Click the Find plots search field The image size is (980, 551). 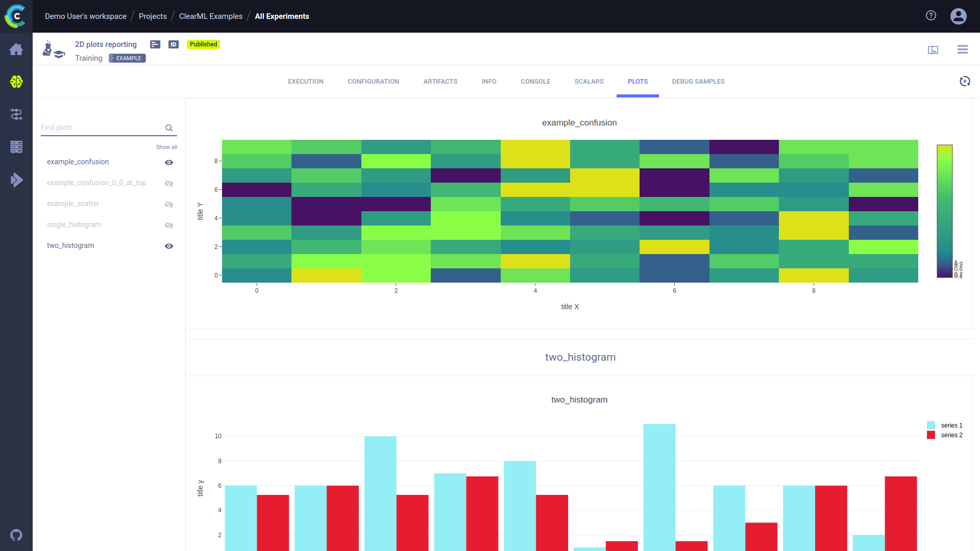point(101,128)
